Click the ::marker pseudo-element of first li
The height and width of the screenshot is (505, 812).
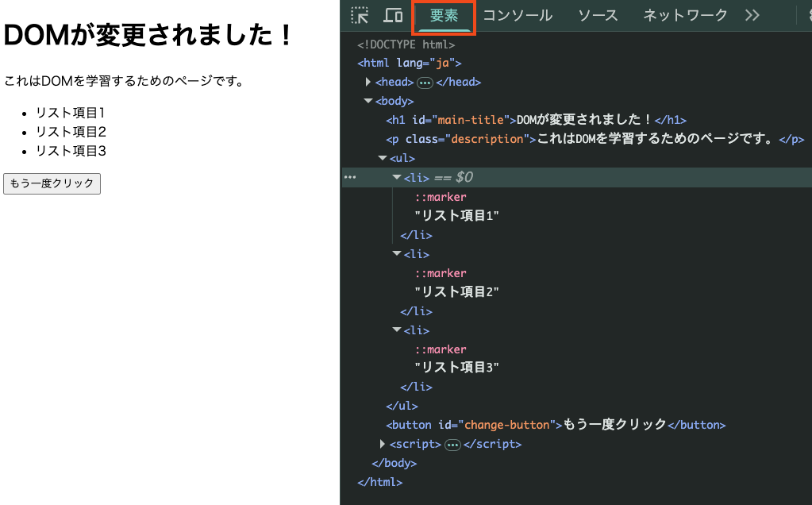[x=441, y=197]
